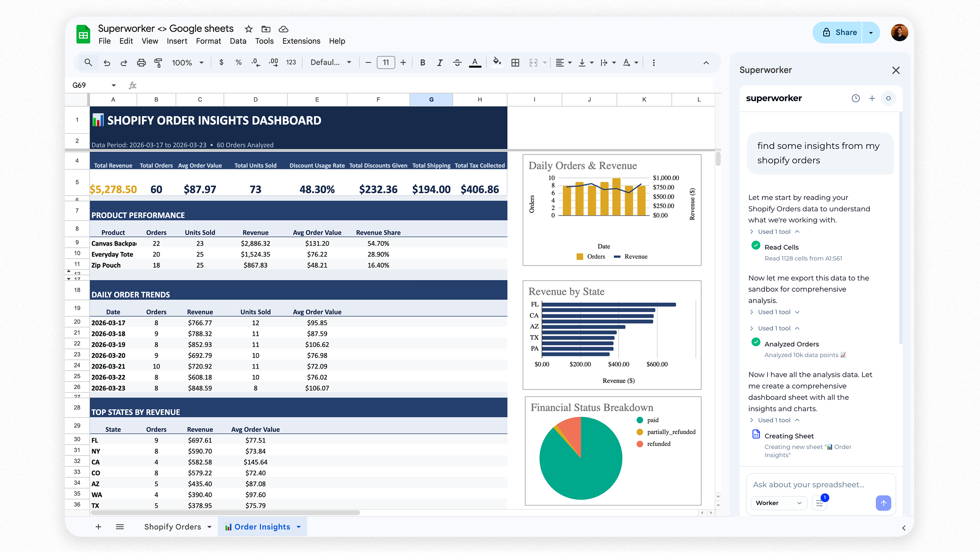Decrease decimal places on selected cell
The height and width of the screenshot is (559, 980).
pyautogui.click(x=255, y=62)
